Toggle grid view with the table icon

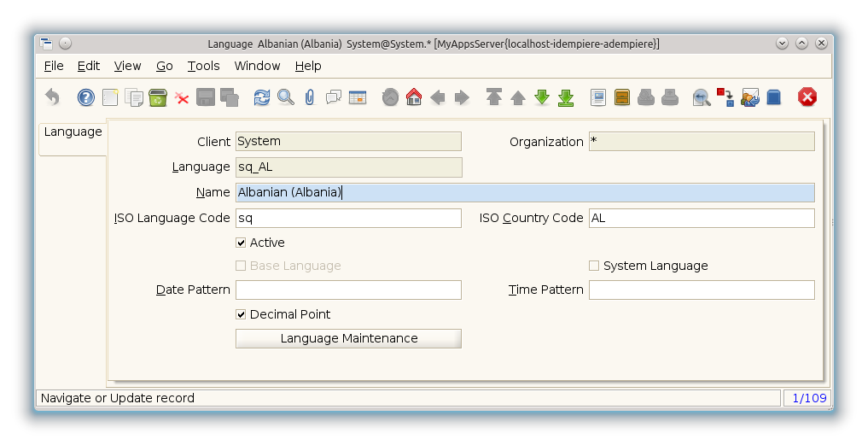tap(358, 97)
